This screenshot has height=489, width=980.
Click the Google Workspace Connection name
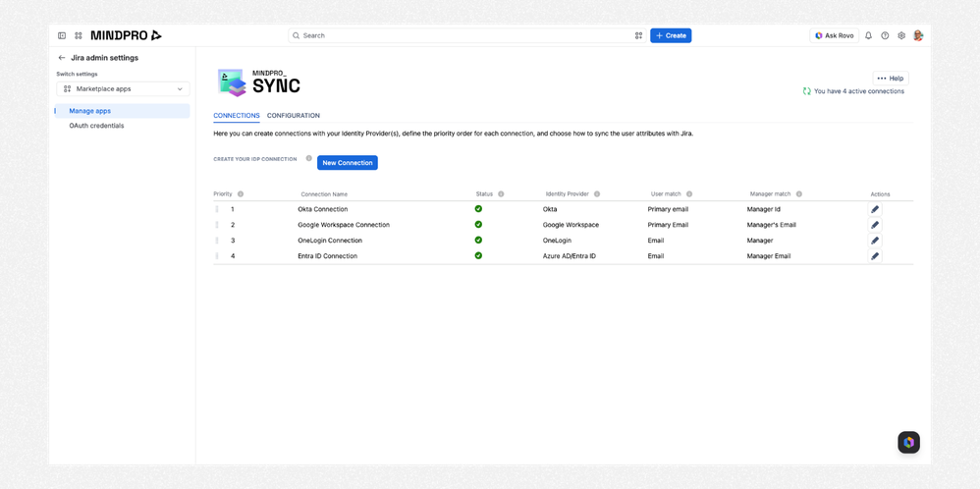(344, 225)
